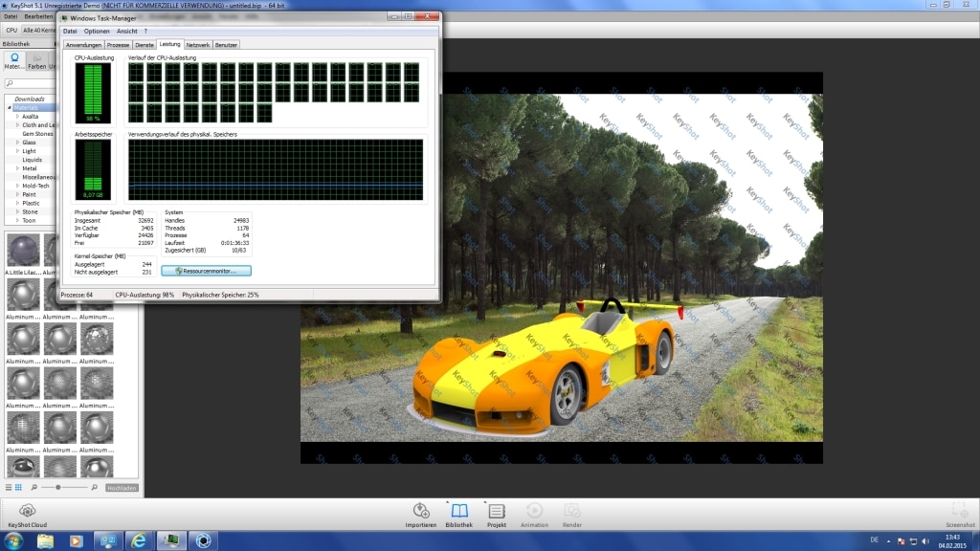Screen dimensions: 980x551
Task: Open the Projekt panel icon
Action: (x=497, y=516)
